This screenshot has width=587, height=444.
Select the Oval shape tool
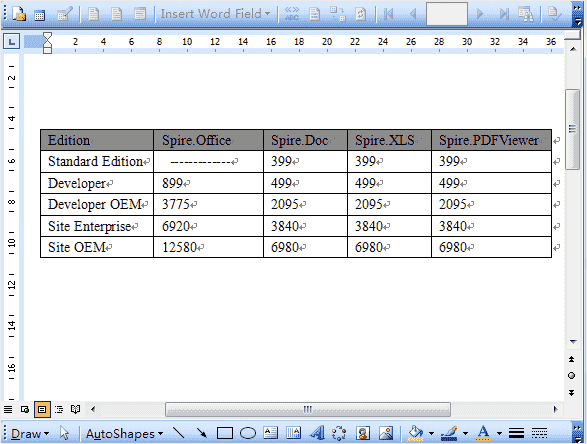point(248,433)
